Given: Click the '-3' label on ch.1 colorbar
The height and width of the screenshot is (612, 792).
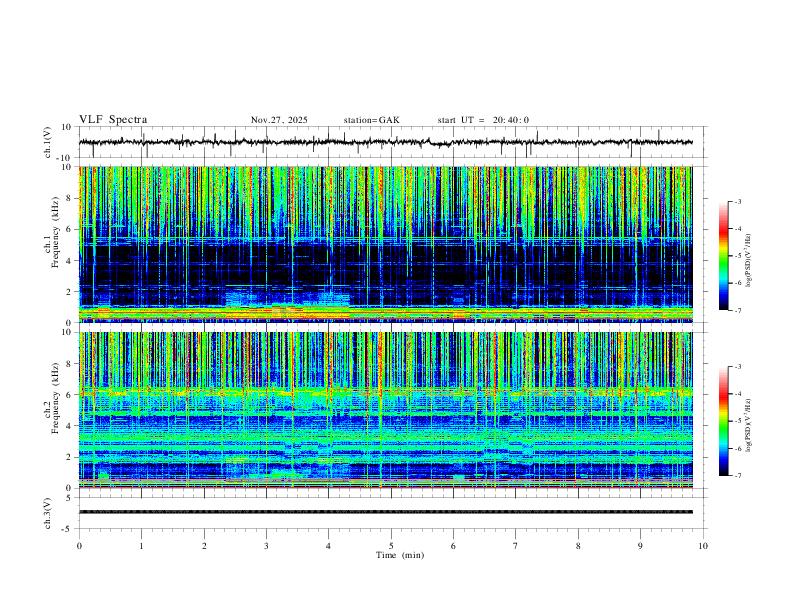Looking at the screenshot, I should click(737, 201).
